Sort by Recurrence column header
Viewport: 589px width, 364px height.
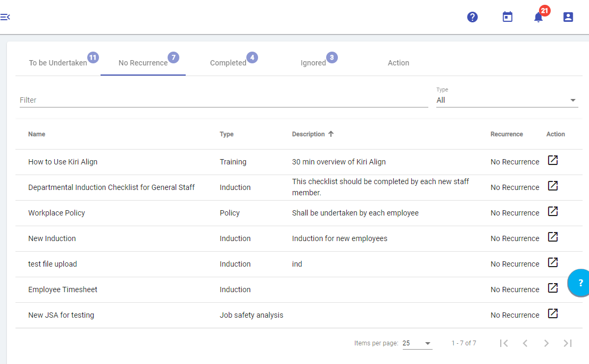tap(507, 134)
